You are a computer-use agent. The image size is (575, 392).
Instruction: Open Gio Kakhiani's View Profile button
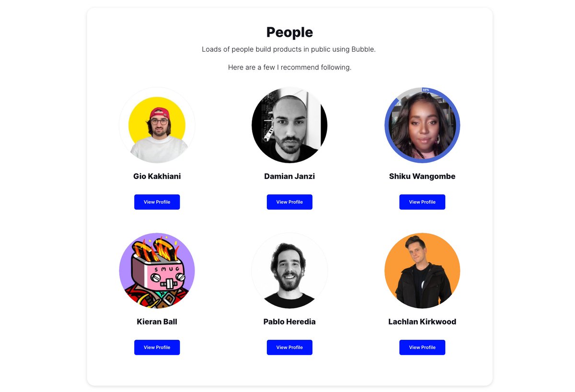pos(157,202)
